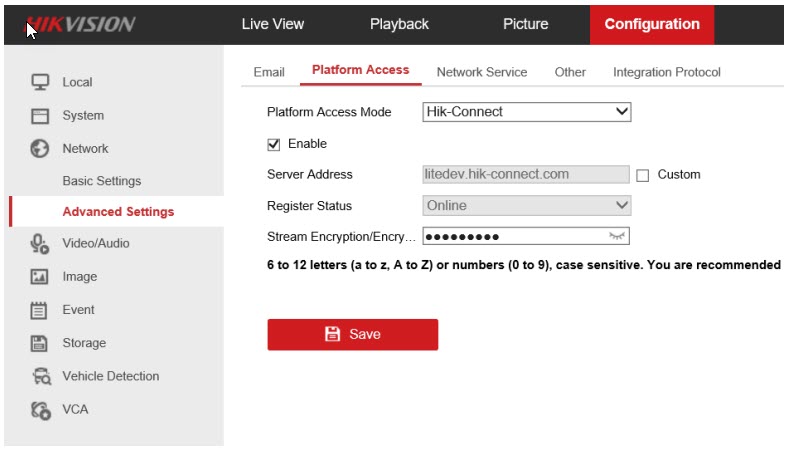The height and width of the screenshot is (454, 788).
Task: Open the Network Service tab
Action: tap(482, 72)
